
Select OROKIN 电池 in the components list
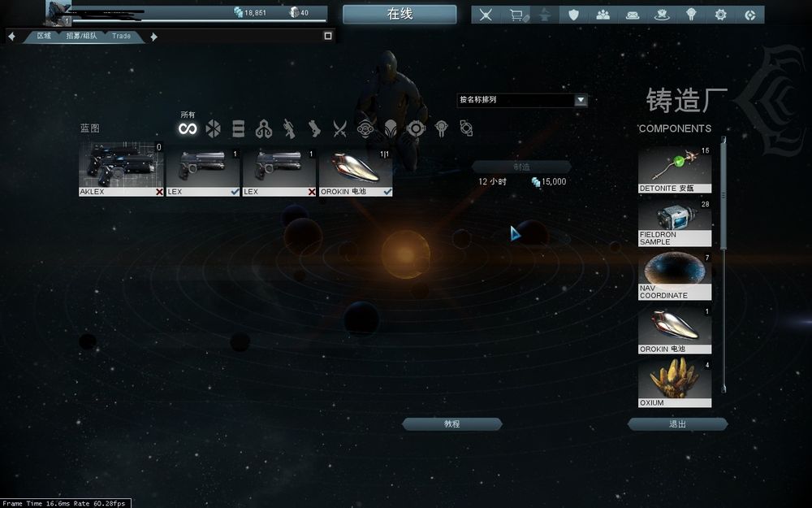pyautogui.click(x=675, y=331)
